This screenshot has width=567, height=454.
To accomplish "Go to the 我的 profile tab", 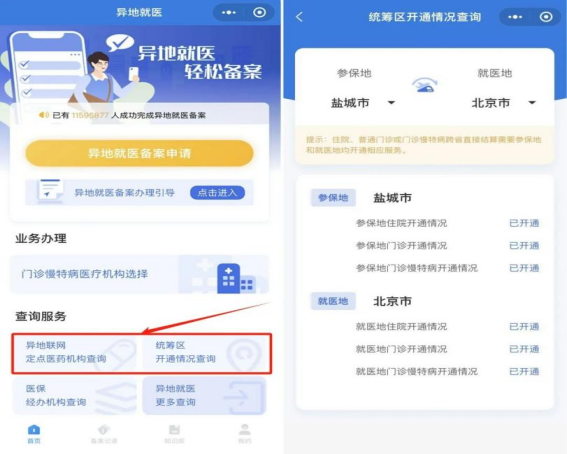I will [245, 434].
